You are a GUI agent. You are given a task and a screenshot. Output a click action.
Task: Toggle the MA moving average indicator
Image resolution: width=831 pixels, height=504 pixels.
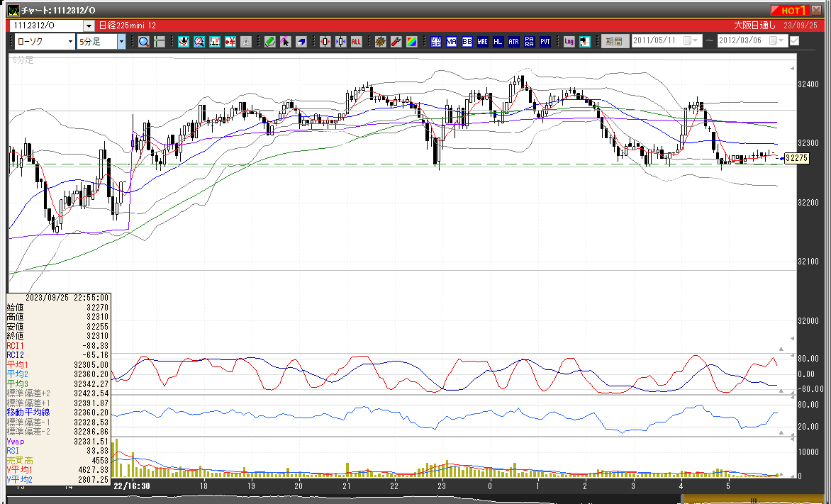(452, 41)
